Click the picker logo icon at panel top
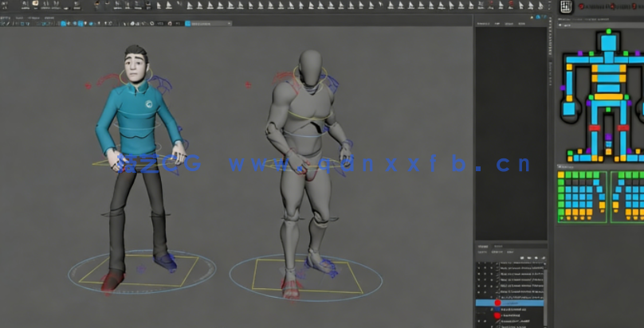The image size is (644, 328). [567, 6]
